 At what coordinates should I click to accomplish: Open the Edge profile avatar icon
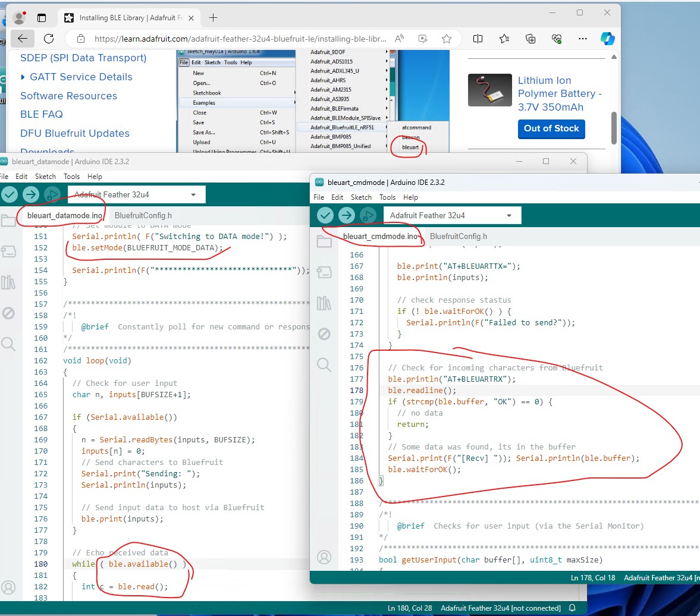click(19, 18)
